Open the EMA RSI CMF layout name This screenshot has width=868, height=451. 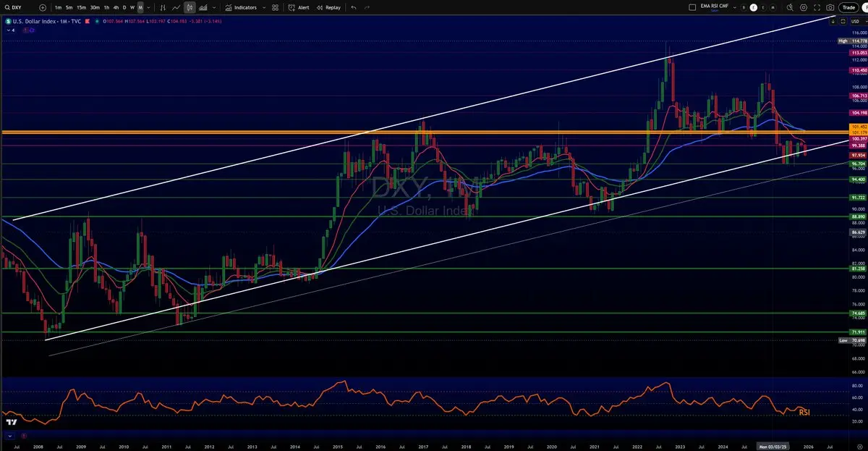[x=715, y=7]
